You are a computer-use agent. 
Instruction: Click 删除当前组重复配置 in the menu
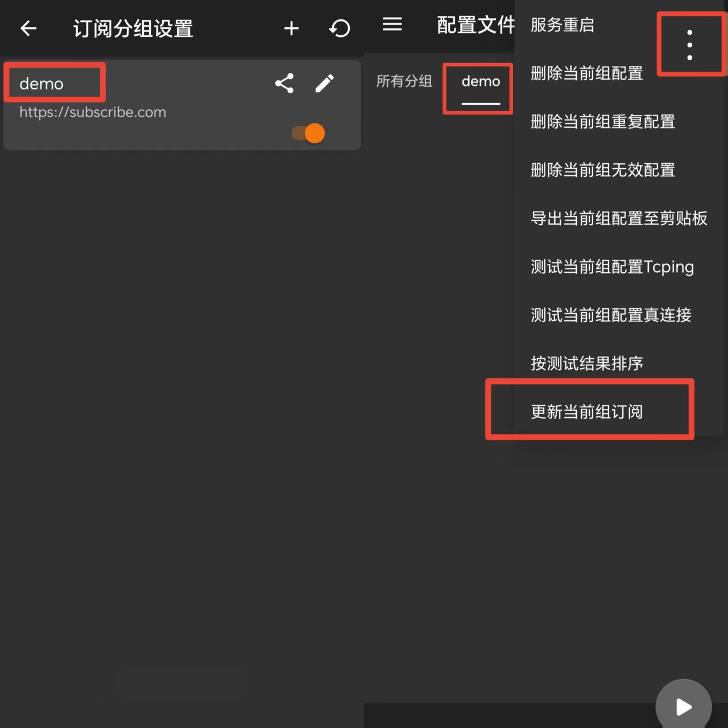click(x=602, y=122)
